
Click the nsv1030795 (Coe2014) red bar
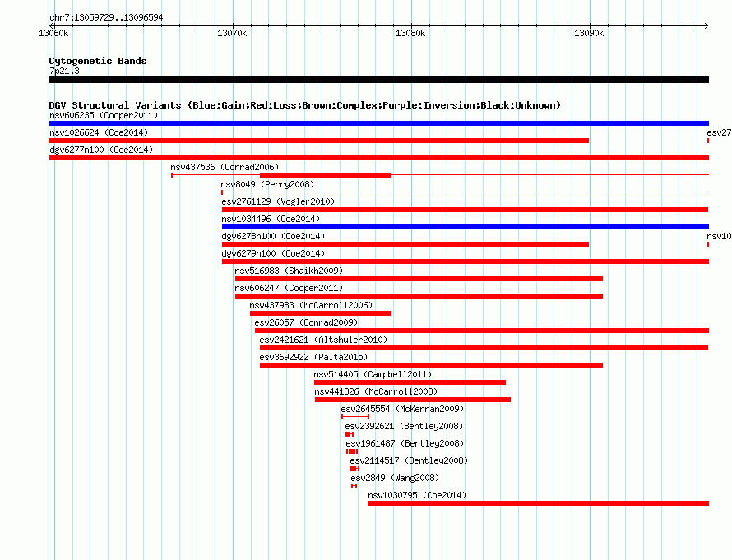click(539, 503)
